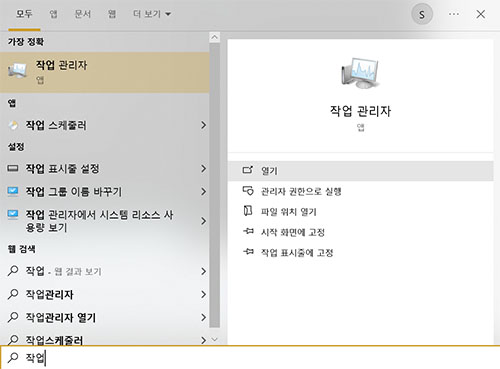
Task: Click the pin icon beside 시작 화면에 고정
Action: (x=248, y=231)
